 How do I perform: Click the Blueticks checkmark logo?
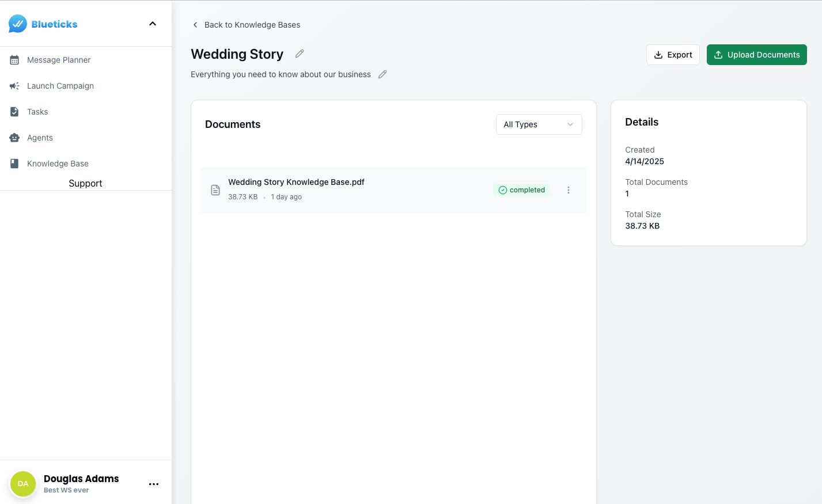tap(16, 24)
